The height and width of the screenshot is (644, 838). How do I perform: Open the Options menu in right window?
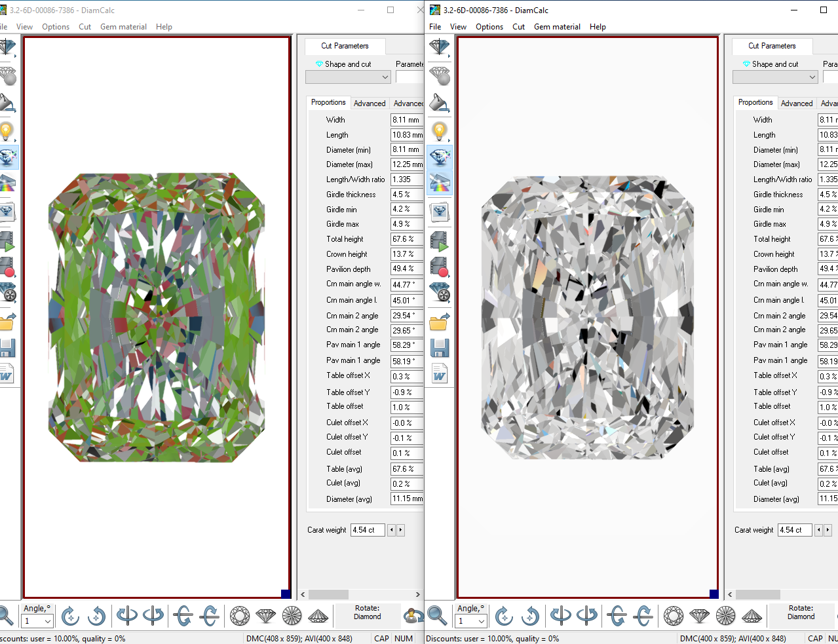(489, 27)
